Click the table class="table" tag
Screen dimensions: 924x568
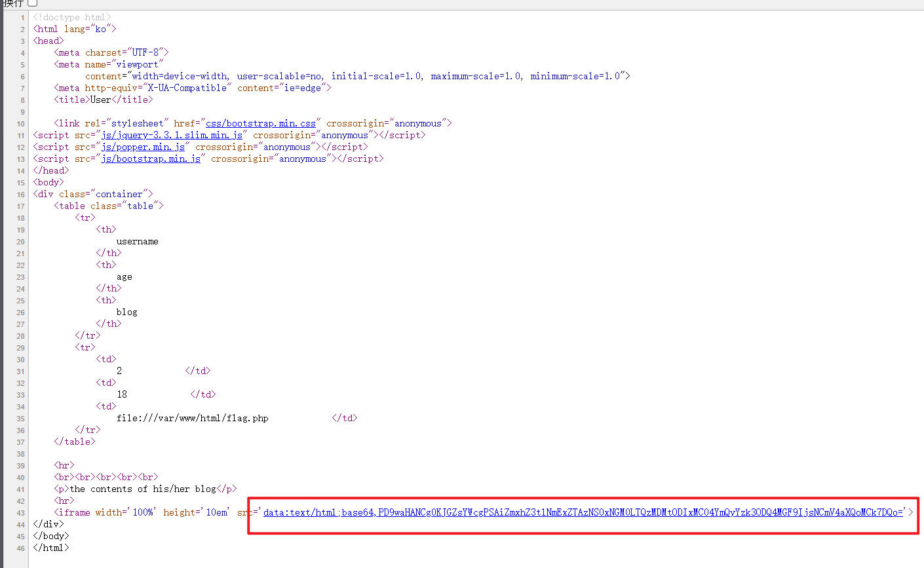109,206
